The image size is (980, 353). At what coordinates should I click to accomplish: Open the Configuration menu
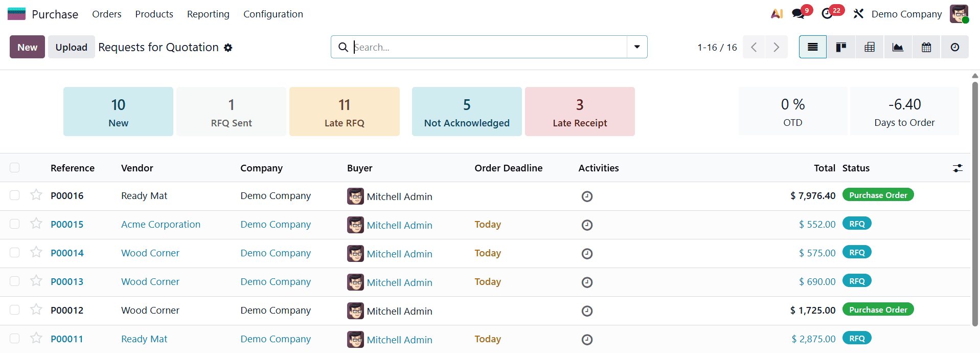[273, 14]
